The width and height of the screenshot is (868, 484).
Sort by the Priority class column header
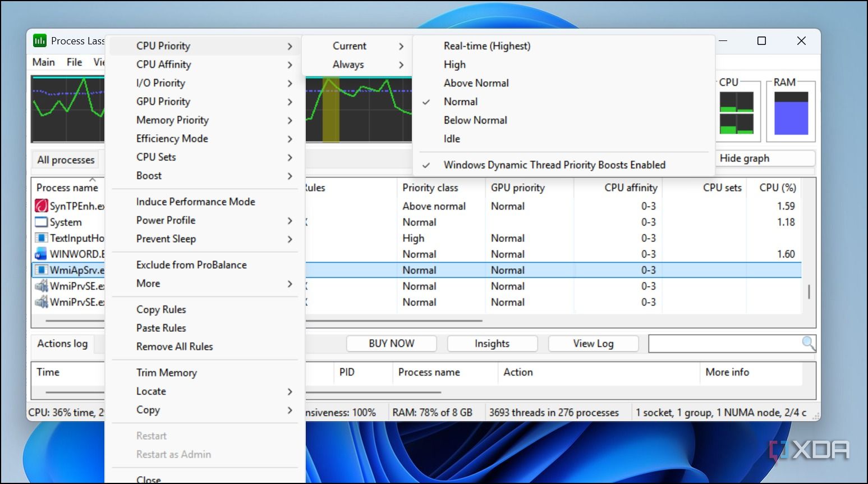[441, 188]
